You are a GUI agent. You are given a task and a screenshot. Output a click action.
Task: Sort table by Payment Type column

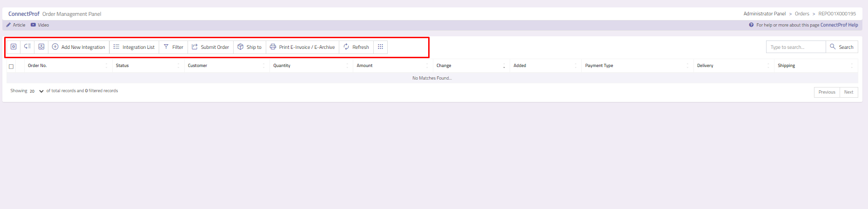pyautogui.click(x=599, y=66)
